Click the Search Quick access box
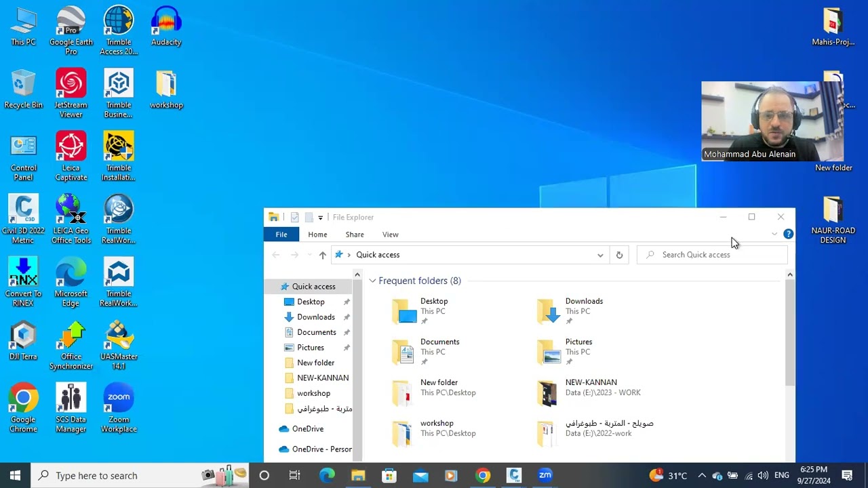This screenshot has height=488, width=868. (712, 255)
